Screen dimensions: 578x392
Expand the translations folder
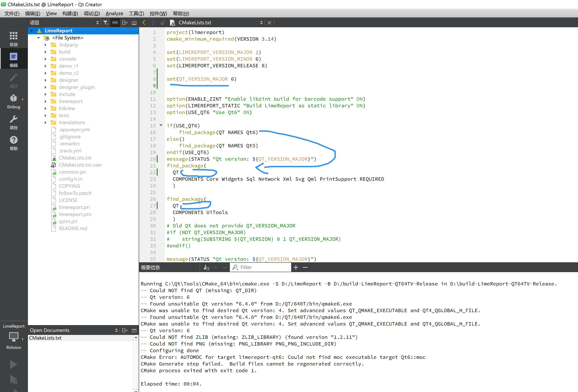click(45, 122)
